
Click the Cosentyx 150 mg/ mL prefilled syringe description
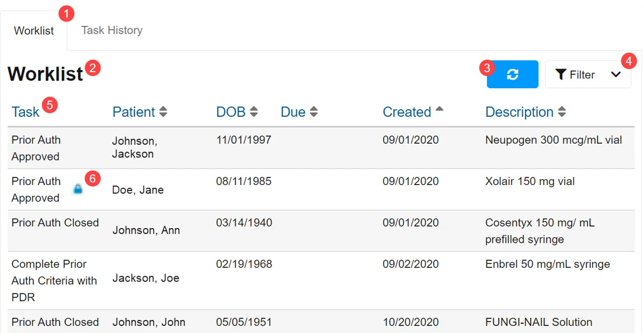pyautogui.click(x=540, y=231)
